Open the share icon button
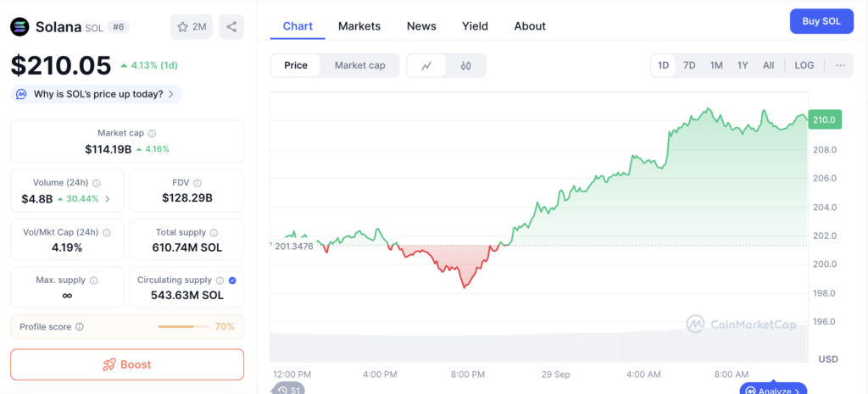Image resolution: width=868 pixels, height=394 pixels. click(x=231, y=26)
